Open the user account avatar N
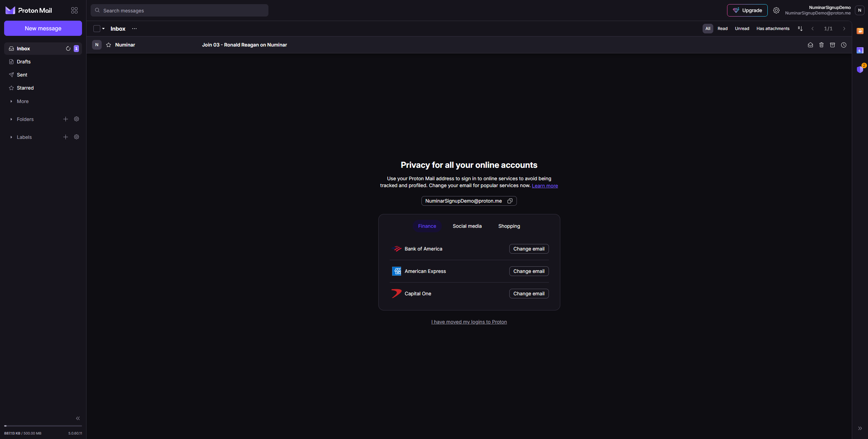Image resolution: width=868 pixels, height=439 pixels. point(859,10)
